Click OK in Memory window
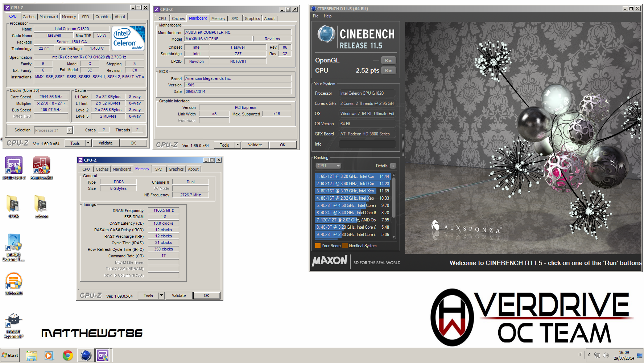644x363 pixels. [x=207, y=295]
